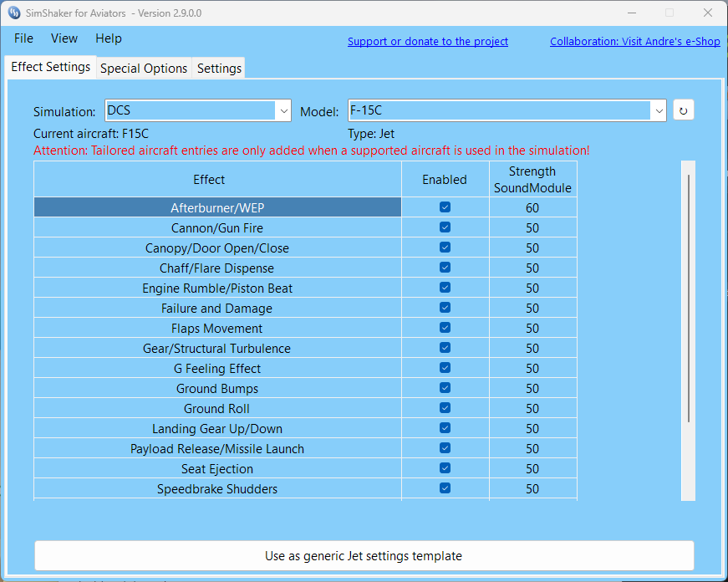Click the SimShaker app icon in title bar

click(14, 13)
